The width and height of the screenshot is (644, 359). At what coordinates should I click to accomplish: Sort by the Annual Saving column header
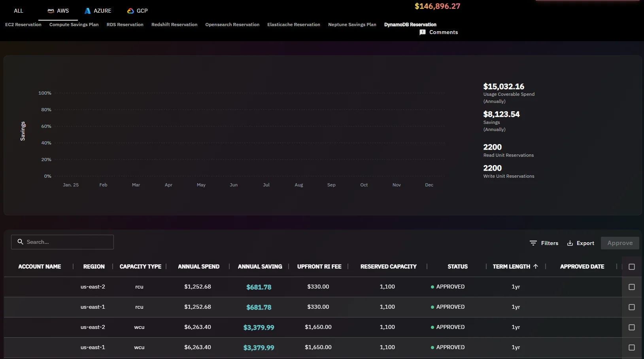(260, 266)
